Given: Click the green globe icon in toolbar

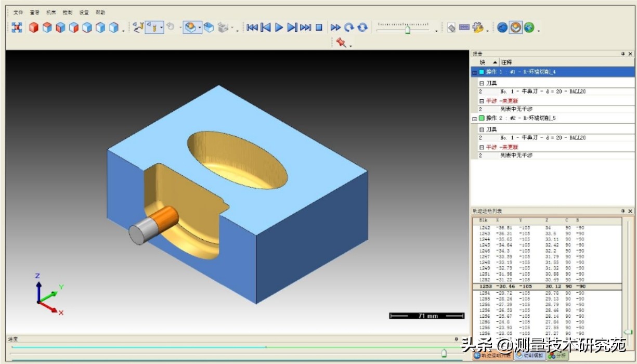Looking at the screenshot, I should (x=529, y=28).
